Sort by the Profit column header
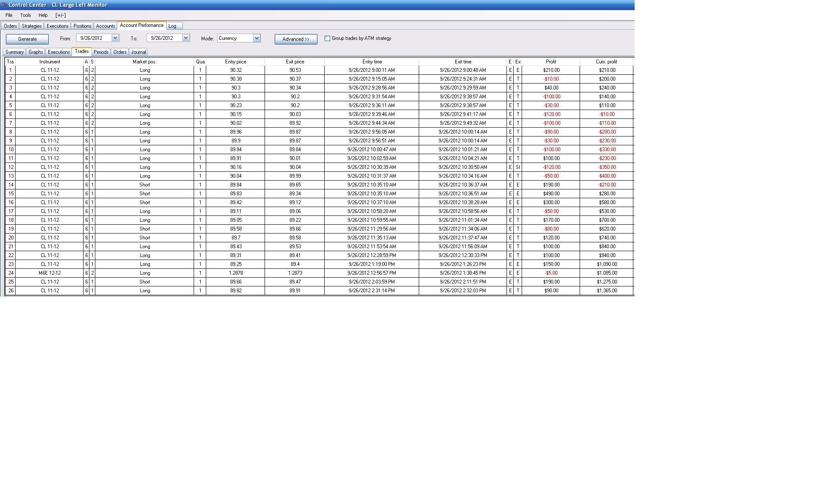The height and width of the screenshot is (504, 840). pyautogui.click(x=551, y=62)
